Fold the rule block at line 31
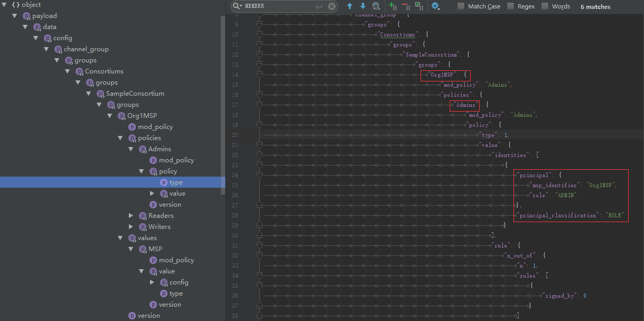The width and height of the screenshot is (644, 321). click(259, 245)
